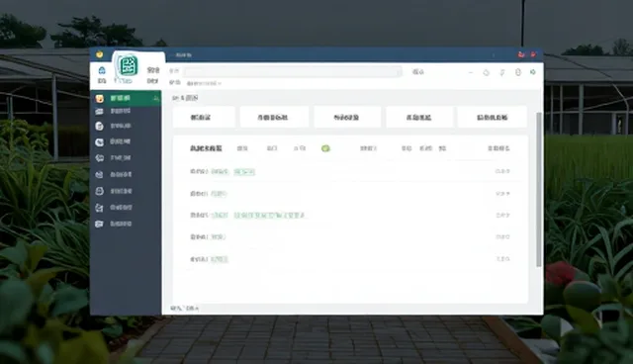
Task: Expand the chevron on highlighted green sidebar item
Action: [x=156, y=98]
